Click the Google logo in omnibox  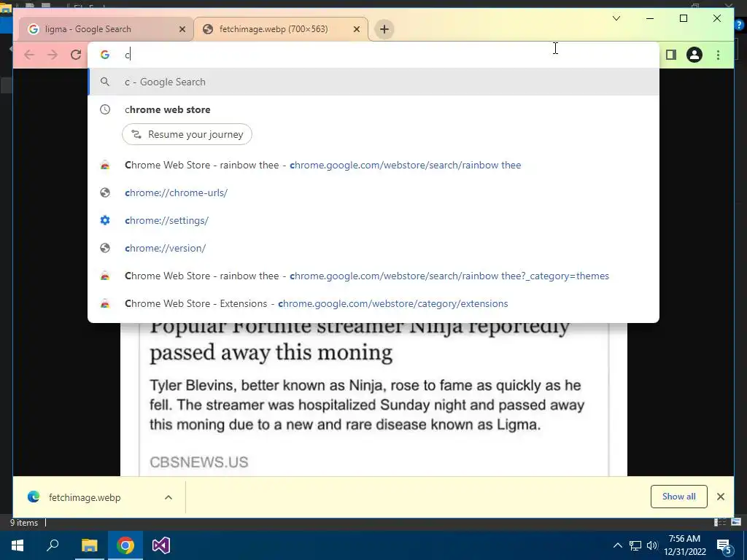[x=105, y=55]
